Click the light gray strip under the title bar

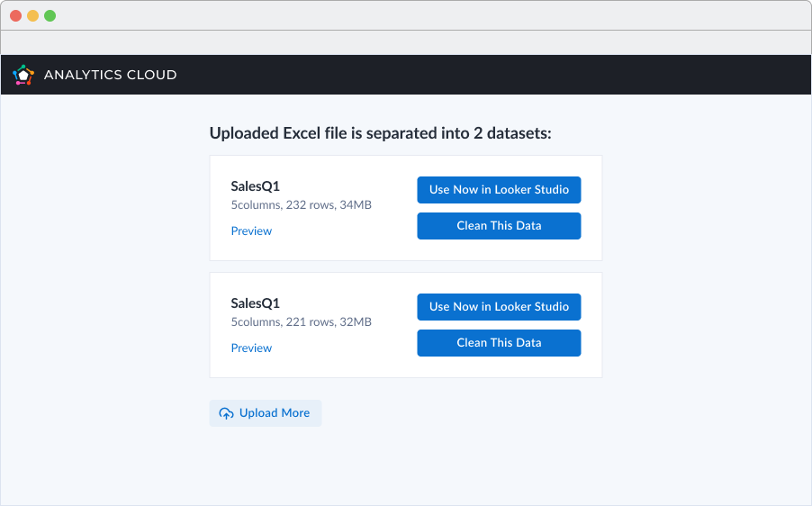[x=405, y=42]
